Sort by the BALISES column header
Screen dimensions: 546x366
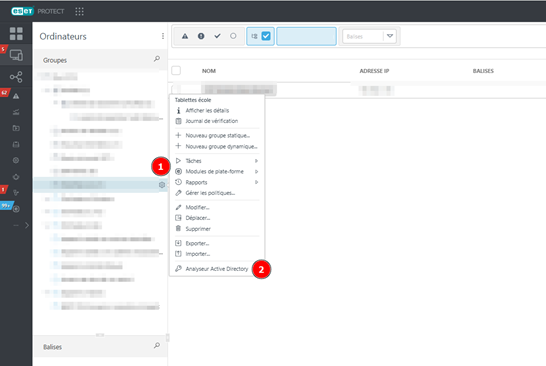coord(483,71)
